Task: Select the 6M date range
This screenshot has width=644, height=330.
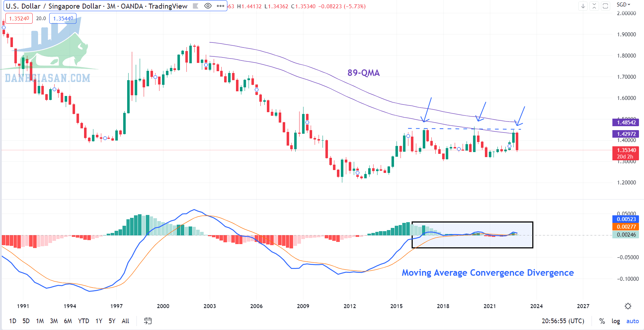Action: coord(68,321)
